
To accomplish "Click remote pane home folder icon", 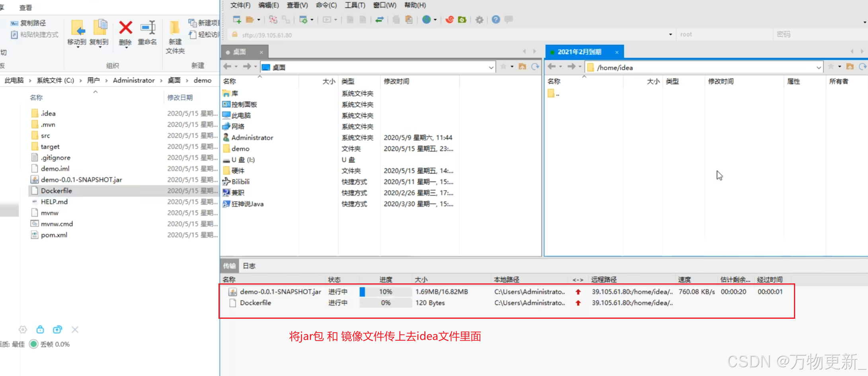I will 850,67.
